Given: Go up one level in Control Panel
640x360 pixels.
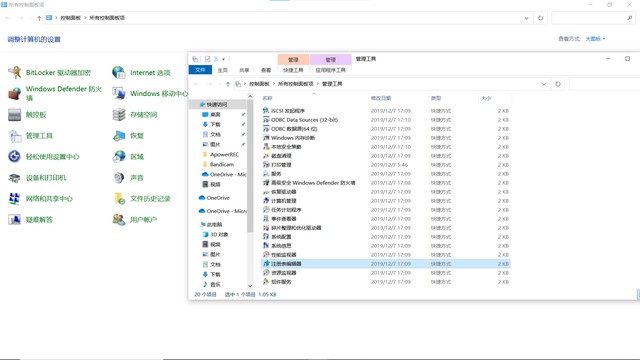Looking at the screenshot, I should [39, 18].
